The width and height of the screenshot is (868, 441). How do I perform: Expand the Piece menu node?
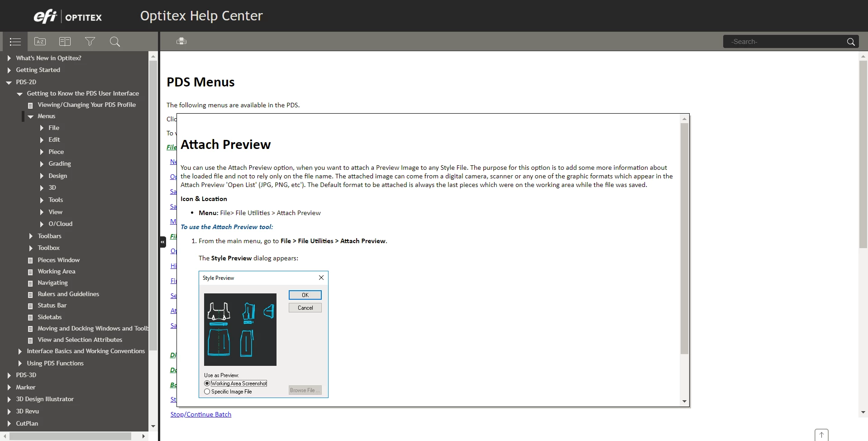(x=42, y=152)
